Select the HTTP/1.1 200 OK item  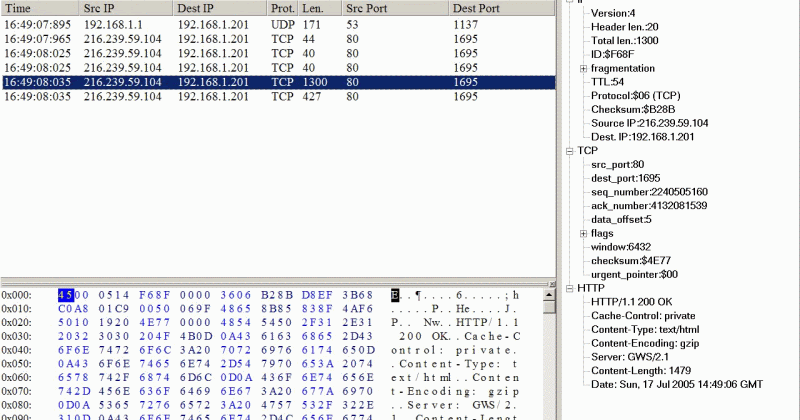click(632, 303)
